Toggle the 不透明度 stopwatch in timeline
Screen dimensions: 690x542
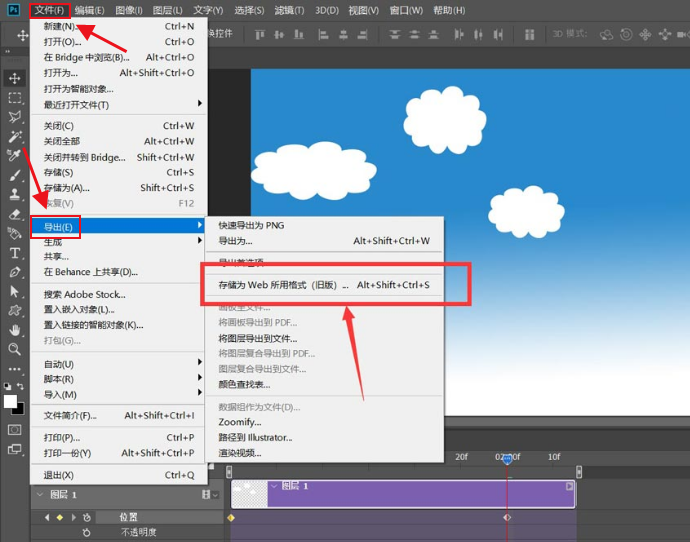click(x=87, y=533)
